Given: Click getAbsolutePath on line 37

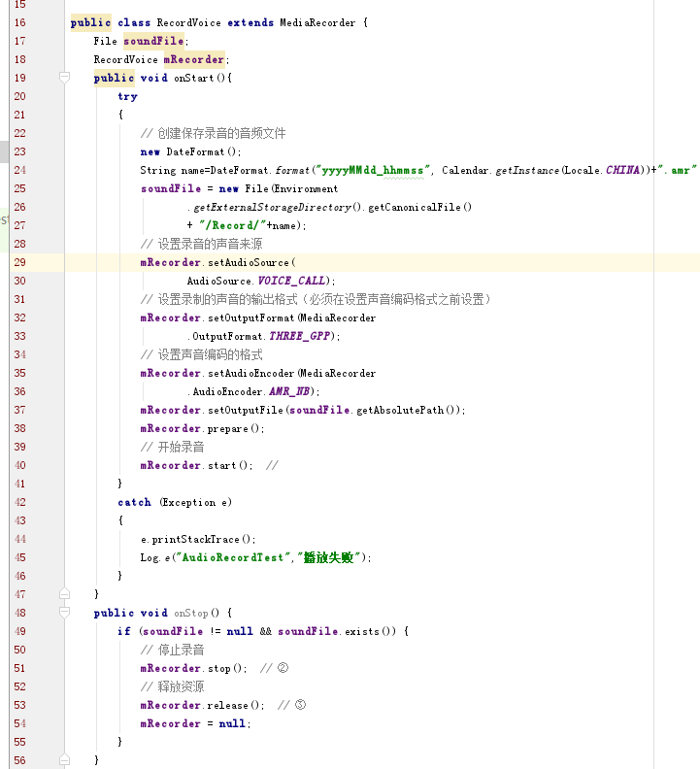Looking at the screenshot, I should coord(400,410).
